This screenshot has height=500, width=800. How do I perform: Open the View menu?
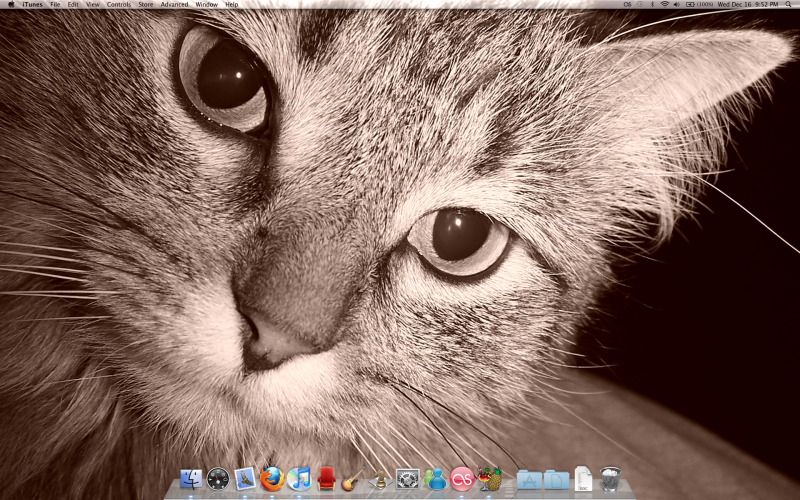click(x=92, y=4)
